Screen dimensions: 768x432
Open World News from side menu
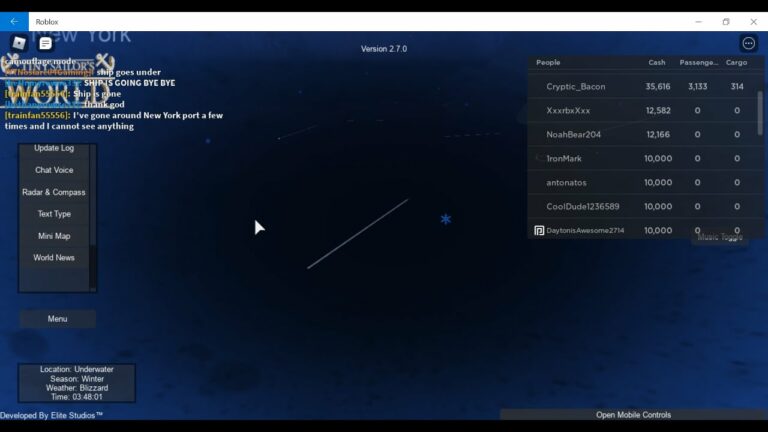(x=54, y=258)
